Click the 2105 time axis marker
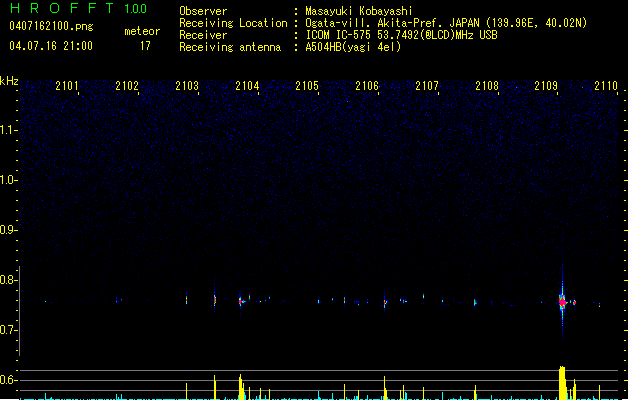Screen dimensions: 629x400 (307, 86)
